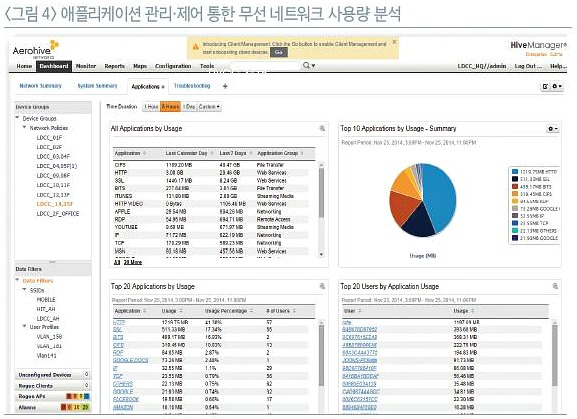Viewport: 577px width, 419px height.
Task: Open the Unconfigured Devices status row
Action: click(53, 374)
